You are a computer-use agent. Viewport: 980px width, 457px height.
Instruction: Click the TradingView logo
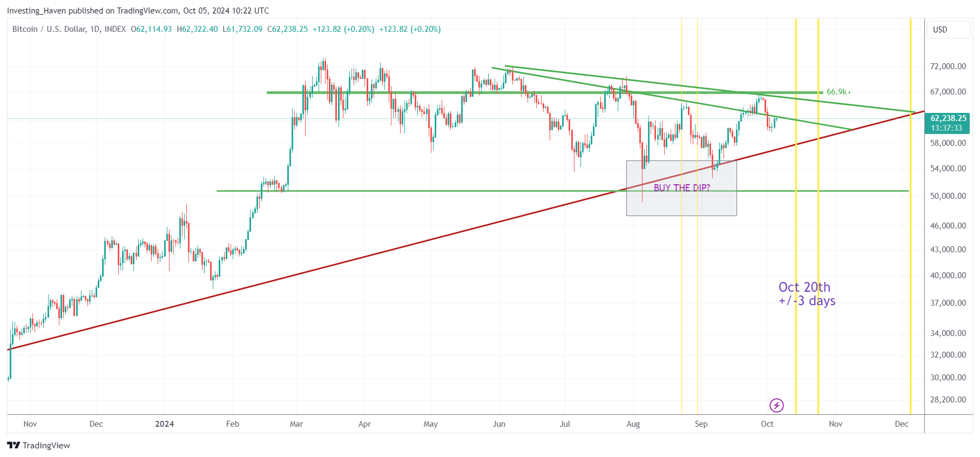point(38,445)
